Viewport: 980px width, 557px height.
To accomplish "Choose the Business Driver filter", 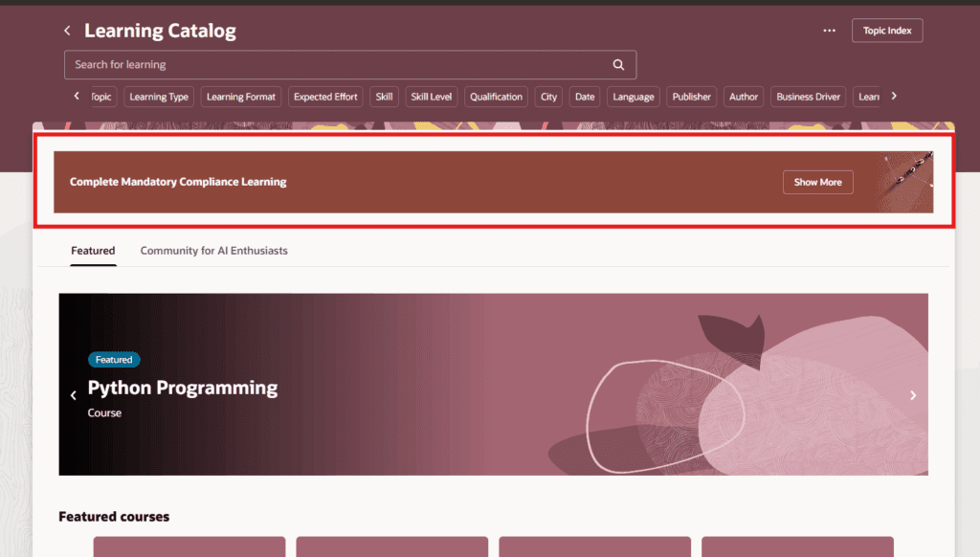I will point(808,97).
